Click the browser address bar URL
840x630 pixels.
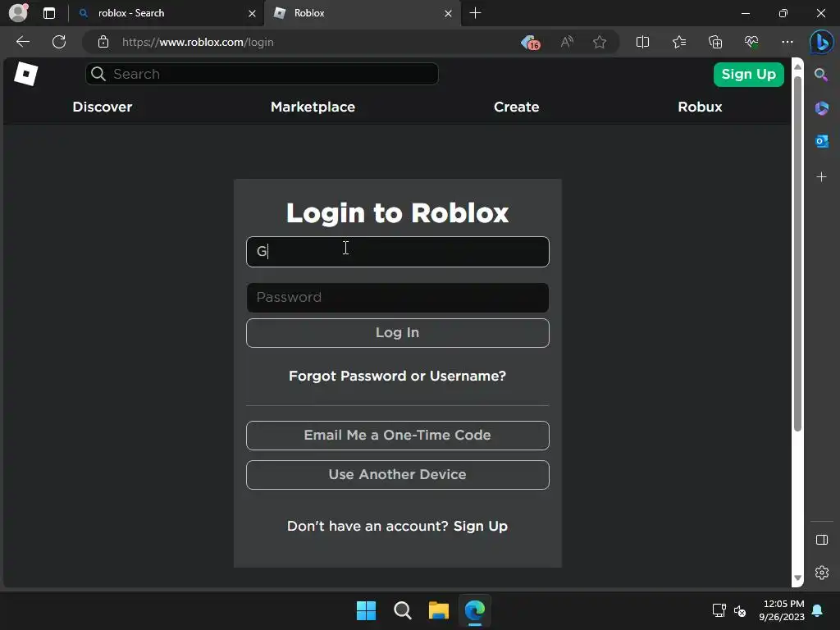(198, 42)
